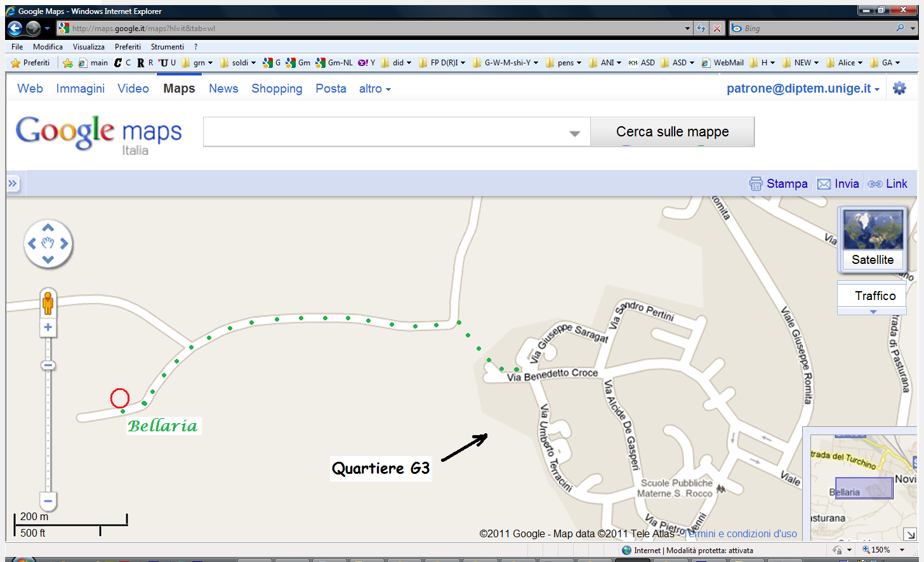924x562 pixels.
Task: Open account menu patrone@diptem.unige.it
Action: (x=803, y=88)
